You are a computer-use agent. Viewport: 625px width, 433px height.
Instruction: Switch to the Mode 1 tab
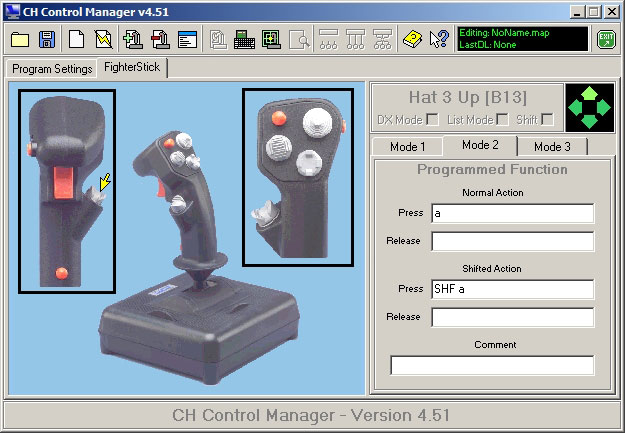click(407, 147)
